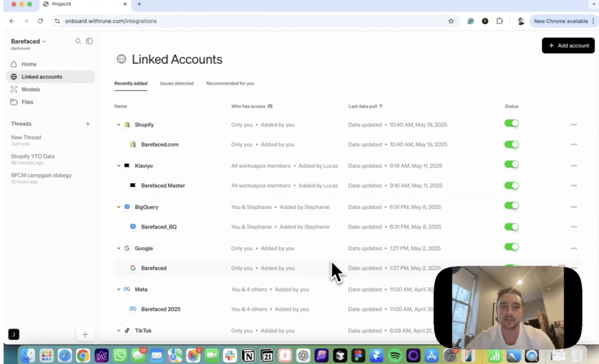
Task: Open more options for Shopify row
Action: point(574,125)
